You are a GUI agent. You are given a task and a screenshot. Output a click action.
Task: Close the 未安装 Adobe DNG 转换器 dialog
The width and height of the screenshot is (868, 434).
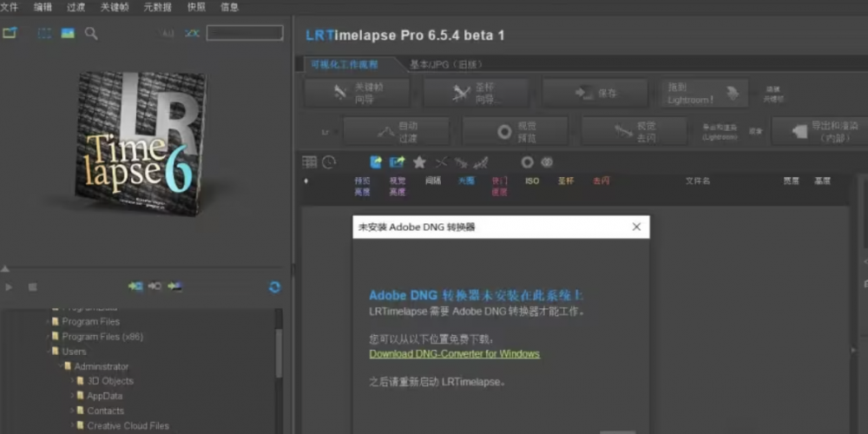click(636, 227)
